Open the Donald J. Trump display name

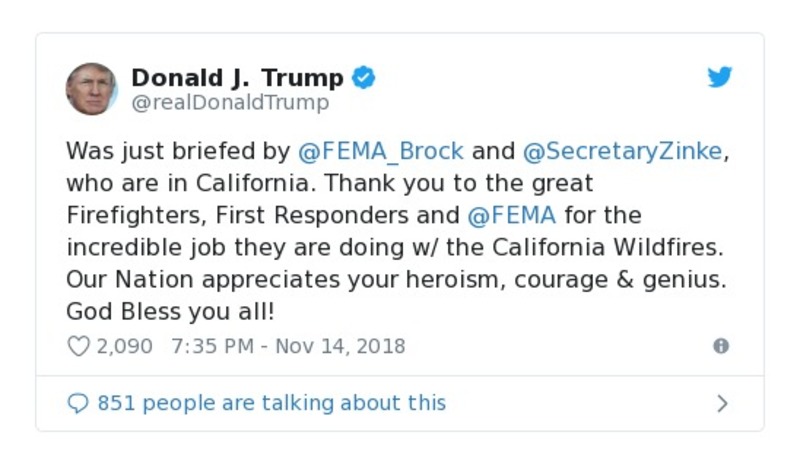(238, 78)
